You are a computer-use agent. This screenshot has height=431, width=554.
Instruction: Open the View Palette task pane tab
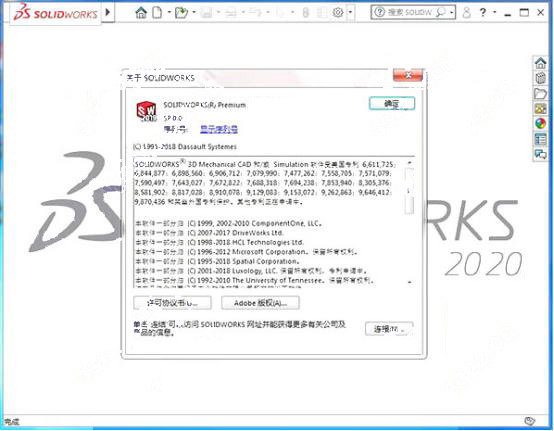pyautogui.click(x=540, y=109)
